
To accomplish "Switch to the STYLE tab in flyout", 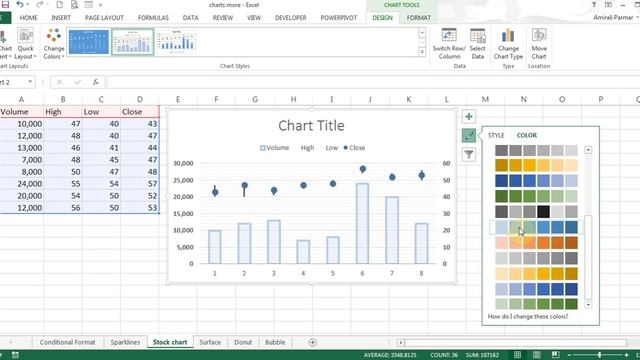I will coord(496,136).
